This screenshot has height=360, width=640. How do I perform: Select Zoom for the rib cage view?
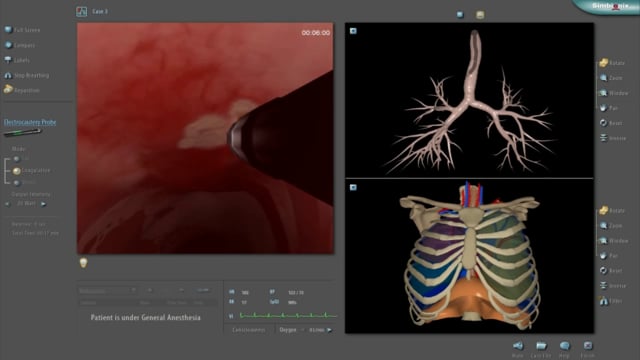611,225
